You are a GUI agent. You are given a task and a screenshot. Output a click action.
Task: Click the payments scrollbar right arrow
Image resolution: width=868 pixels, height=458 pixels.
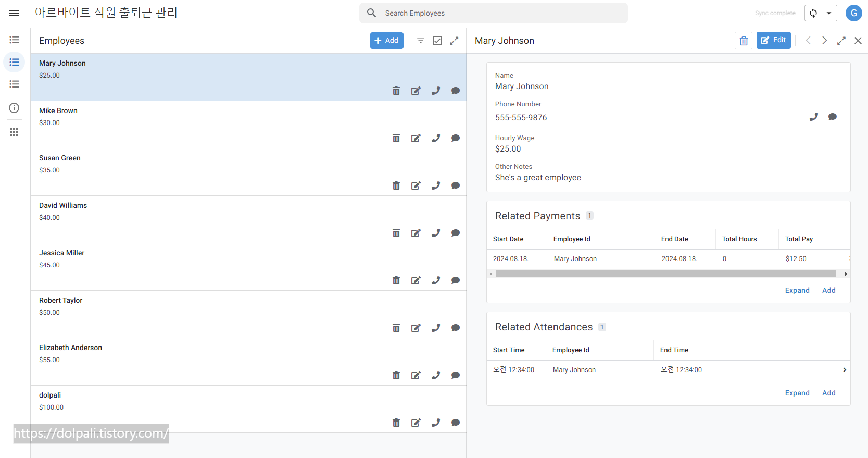846,274
